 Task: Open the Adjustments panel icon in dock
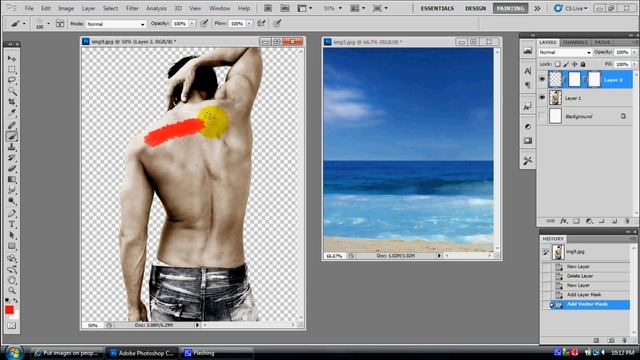point(528,126)
